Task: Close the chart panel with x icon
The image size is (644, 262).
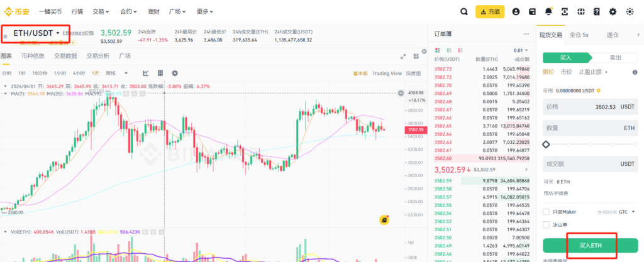Action: [425, 52]
